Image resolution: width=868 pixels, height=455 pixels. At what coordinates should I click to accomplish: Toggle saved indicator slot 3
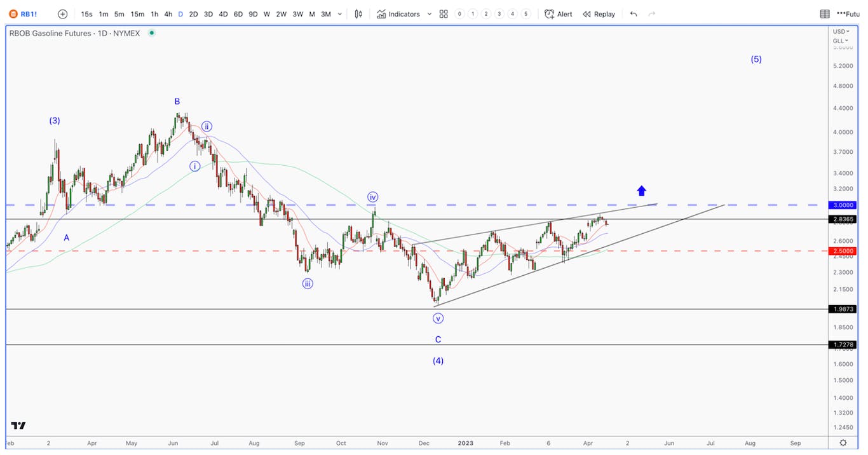tap(499, 14)
